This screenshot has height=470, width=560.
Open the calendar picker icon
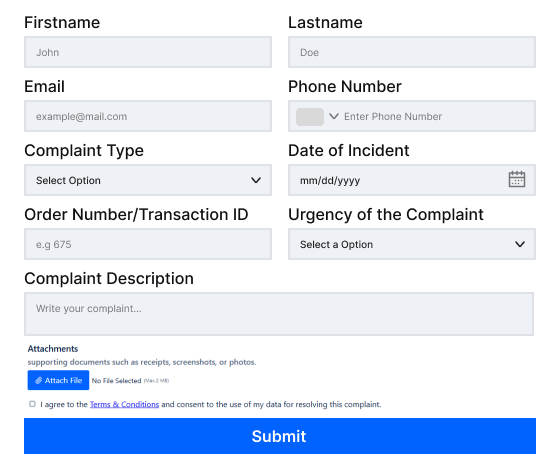click(516, 179)
